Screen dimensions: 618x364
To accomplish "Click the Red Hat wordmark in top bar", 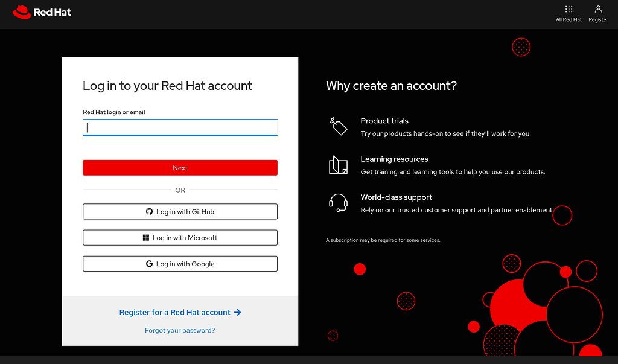I will pos(52,11).
